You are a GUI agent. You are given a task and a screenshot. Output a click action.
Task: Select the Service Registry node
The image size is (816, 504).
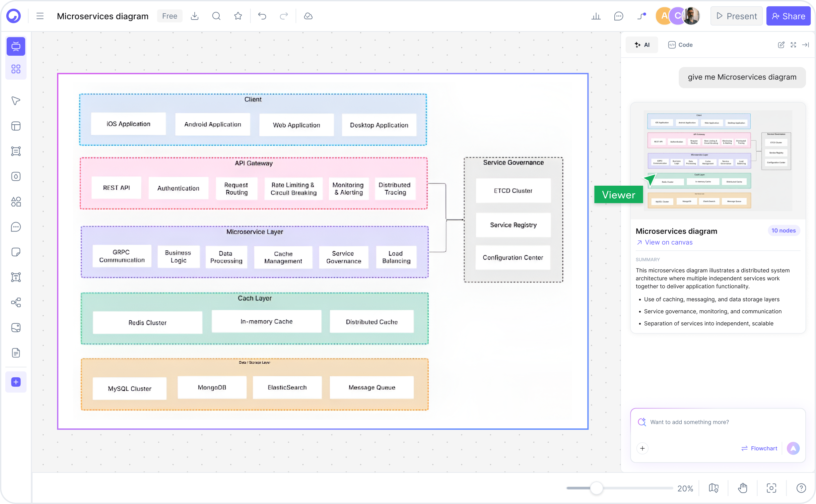513,225
